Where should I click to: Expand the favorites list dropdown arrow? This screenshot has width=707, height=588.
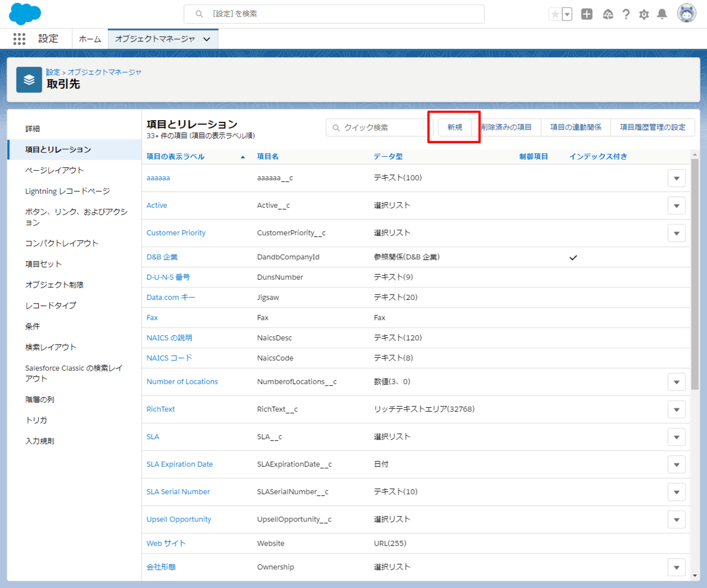click(567, 14)
